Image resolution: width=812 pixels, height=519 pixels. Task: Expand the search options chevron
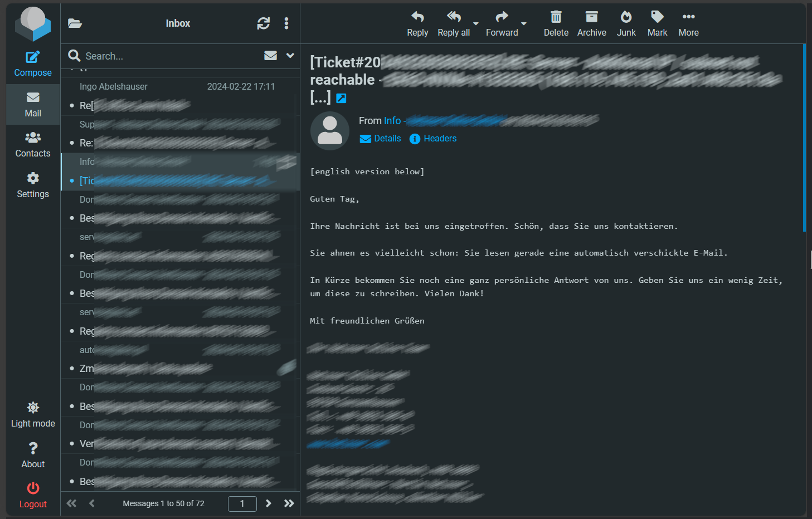290,56
